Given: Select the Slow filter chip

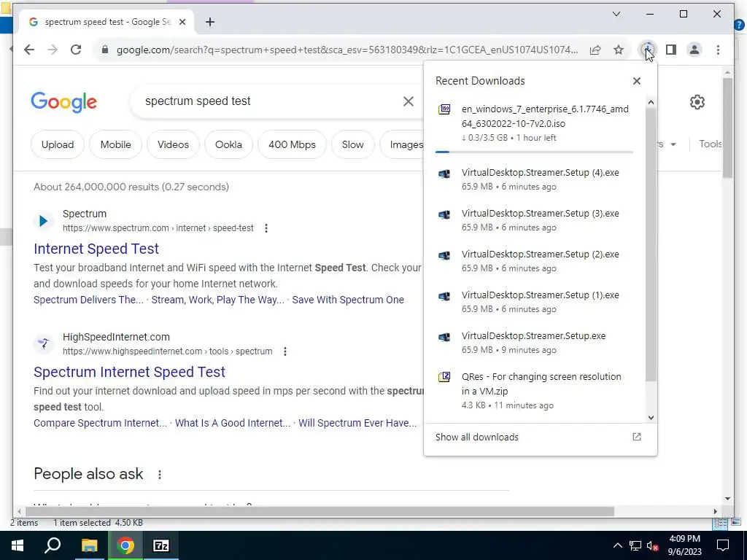Looking at the screenshot, I should (x=352, y=144).
